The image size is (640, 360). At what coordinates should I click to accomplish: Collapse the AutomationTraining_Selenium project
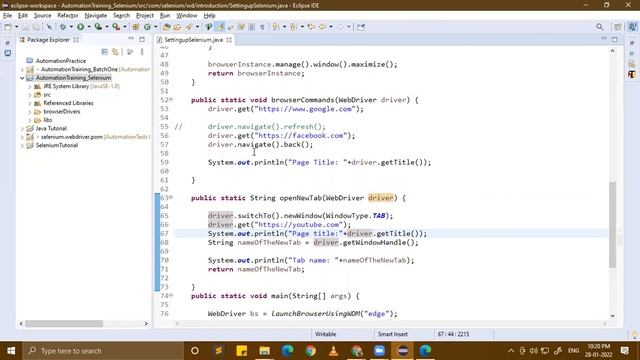22,78
